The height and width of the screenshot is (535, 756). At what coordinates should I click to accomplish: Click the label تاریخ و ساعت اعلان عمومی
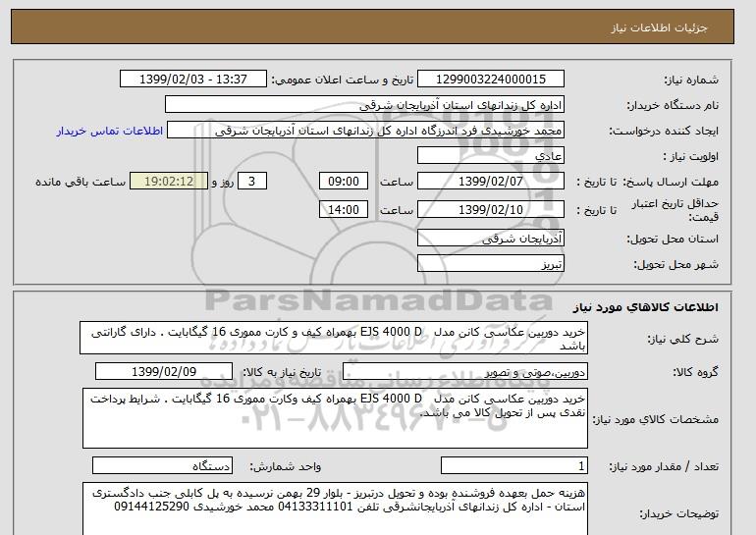343,80
